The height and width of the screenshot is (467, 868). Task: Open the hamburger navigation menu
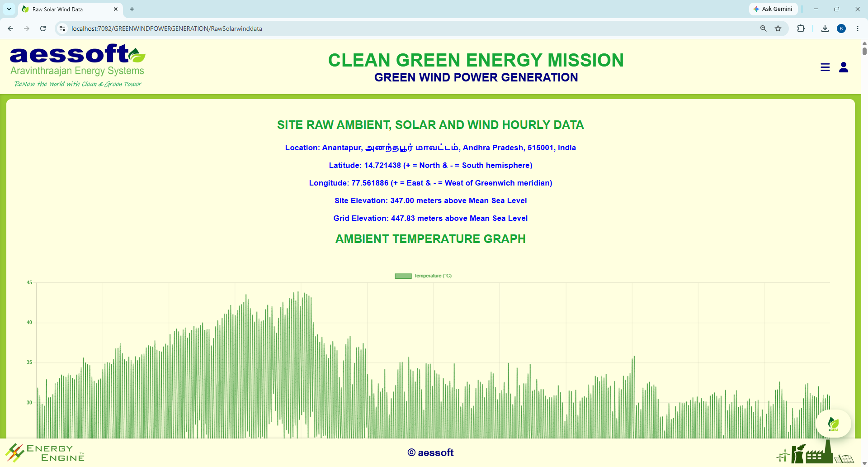coord(825,67)
